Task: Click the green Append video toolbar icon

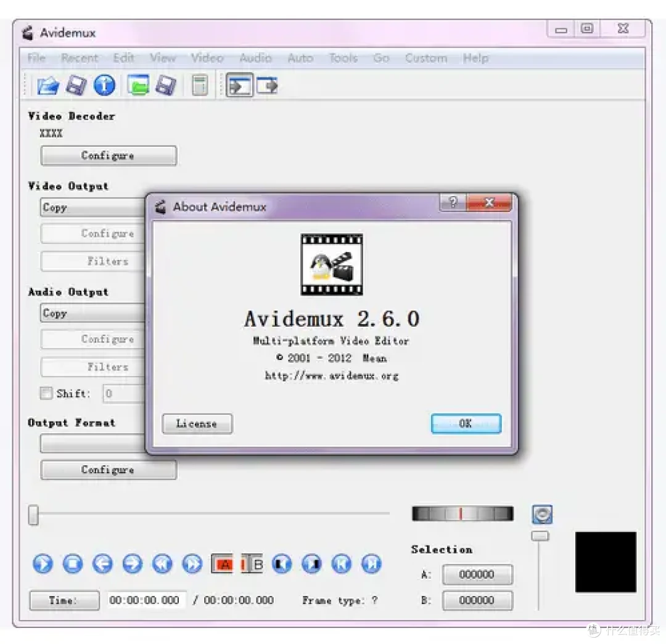Action: click(138, 85)
